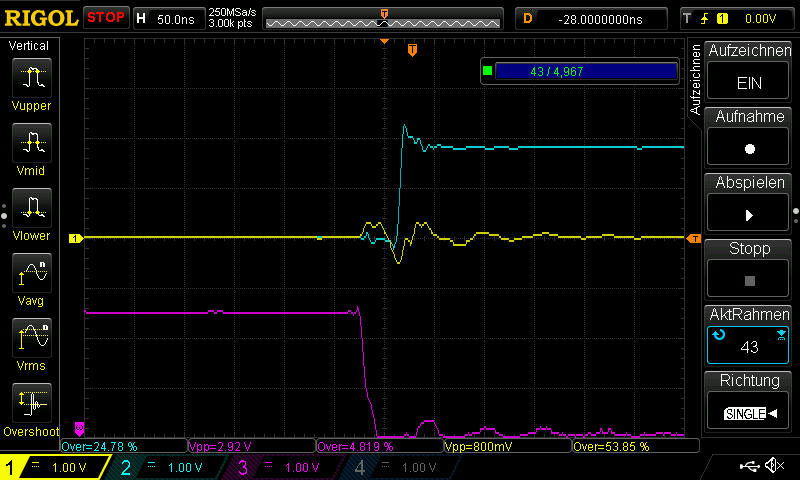Viewport: 800px width, 480px height.
Task: Select the Overshoot measurement icon
Action: 31,403
